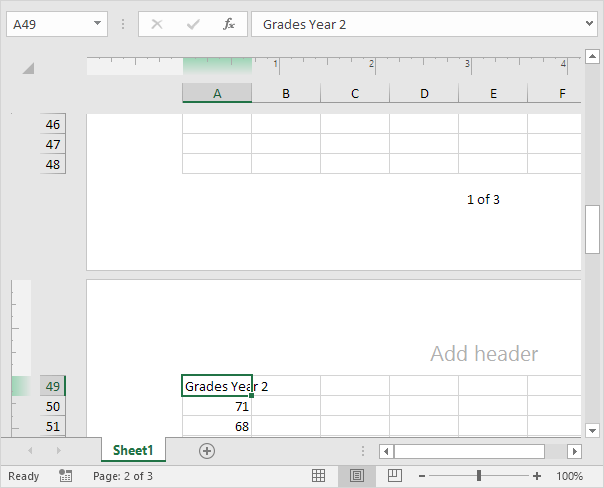Click the formula bar text Grades Year 2

[x=304, y=24]
